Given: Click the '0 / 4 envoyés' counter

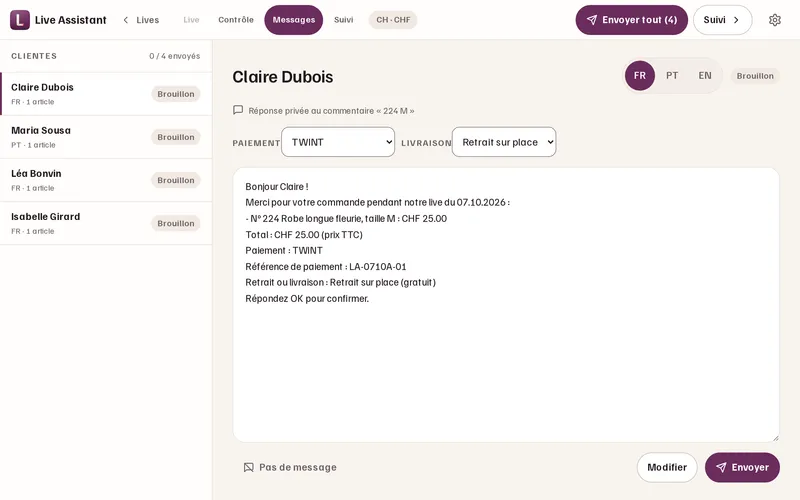Looking at the screenshot, I should tap(174, 56).
